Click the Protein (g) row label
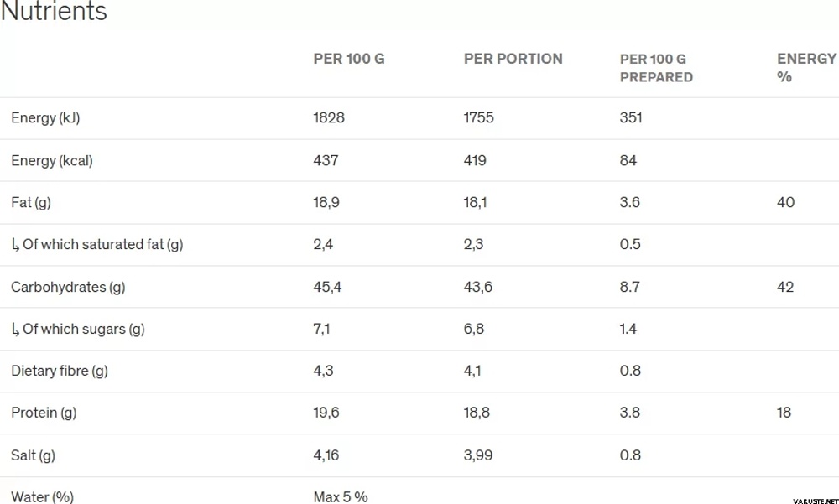The width and height of the screenshot is (839, 504). [44, 413]
